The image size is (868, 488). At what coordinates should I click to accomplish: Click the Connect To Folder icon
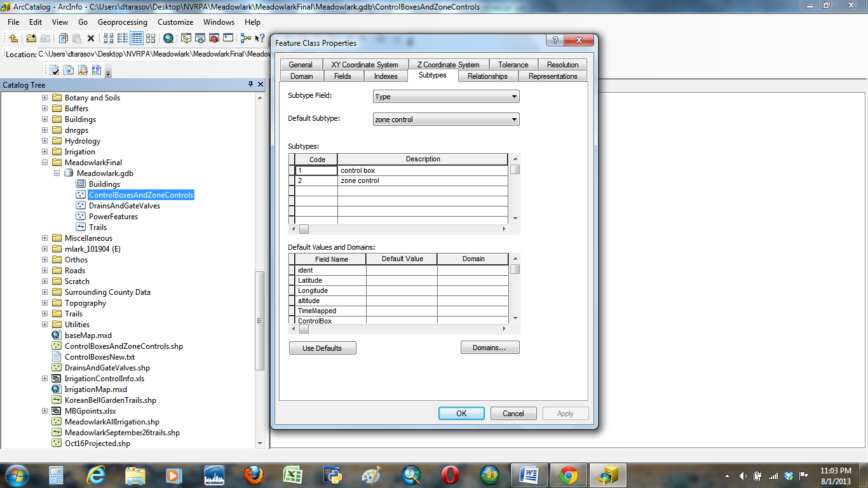(x=30, y=38)
